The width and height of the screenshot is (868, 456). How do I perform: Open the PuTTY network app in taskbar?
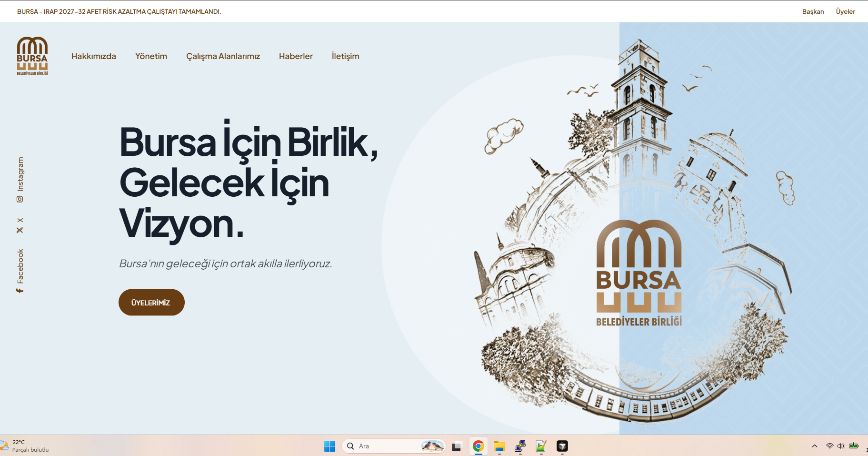point(520,446)
